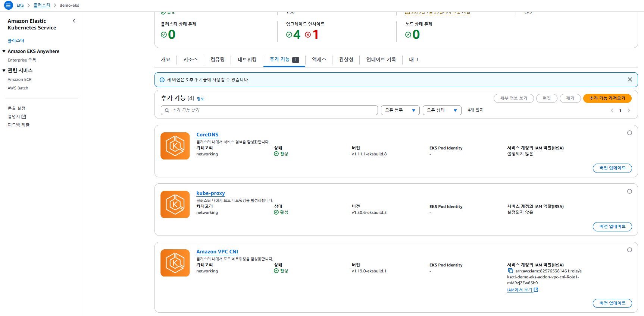Image resolution: width=644 pixels, height=316 pixels.
Task: Open the 모든 범주 category dropdown
Action: coord(400,110)
